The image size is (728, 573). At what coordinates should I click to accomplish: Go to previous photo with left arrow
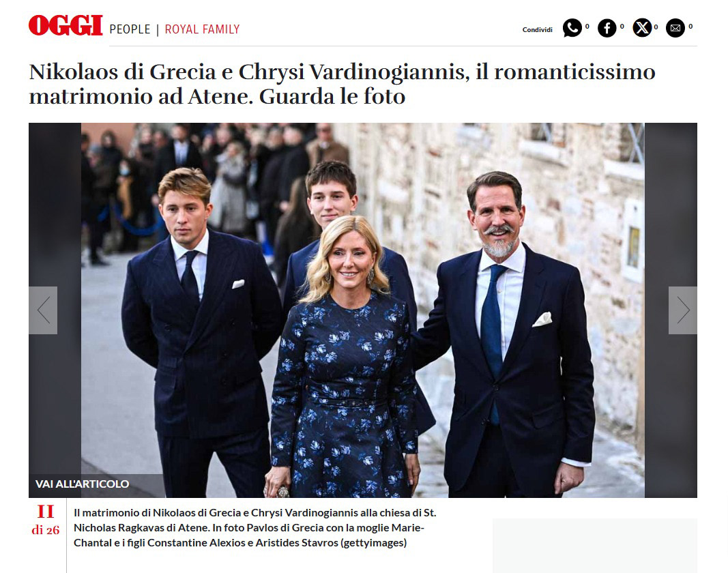tap(43, 310)
